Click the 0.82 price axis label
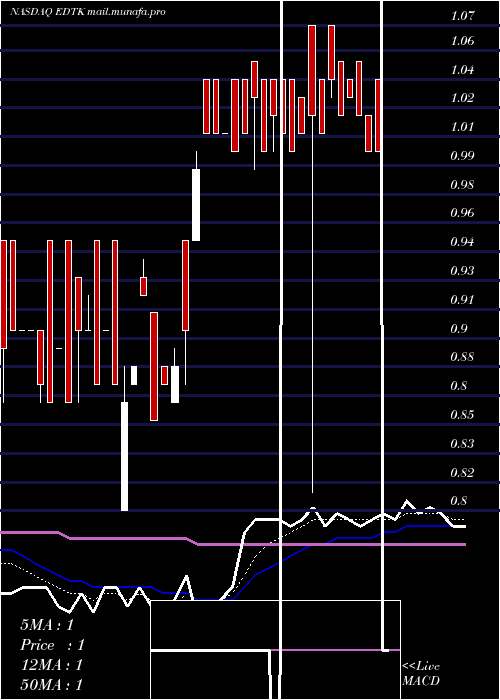Image resolution: width=500 pixels, height=700 pixels. tap(462, 472)
